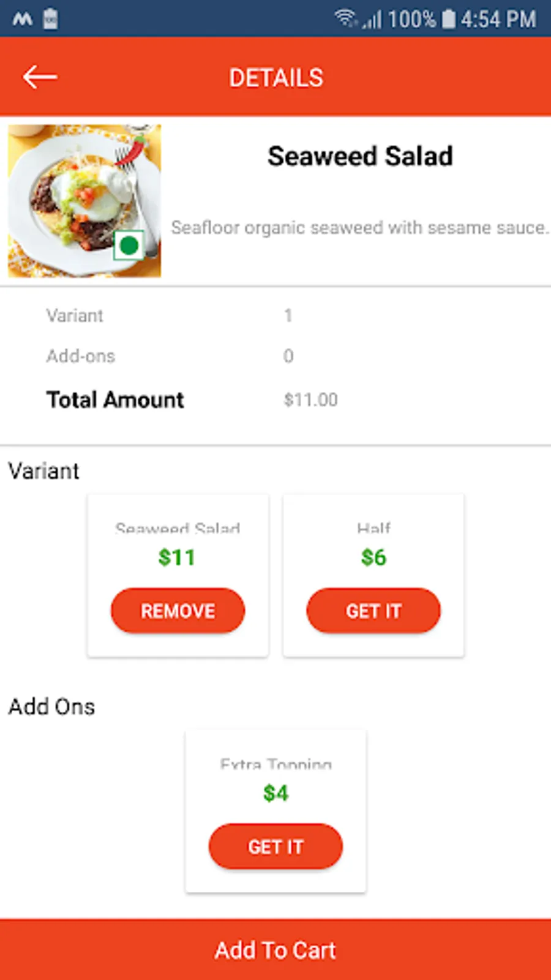The image size is (551, 980).
Task: Tap the WiFi status icon
Action: pos(346,18)
